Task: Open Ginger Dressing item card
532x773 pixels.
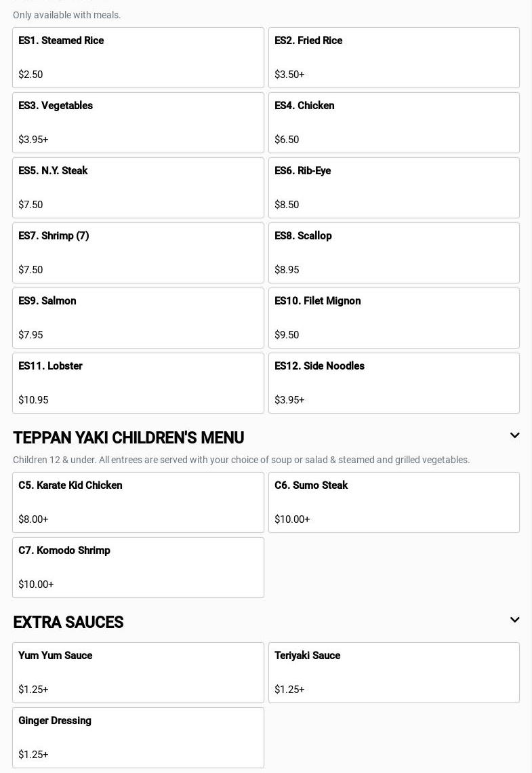Action: [x=138, y=738]
